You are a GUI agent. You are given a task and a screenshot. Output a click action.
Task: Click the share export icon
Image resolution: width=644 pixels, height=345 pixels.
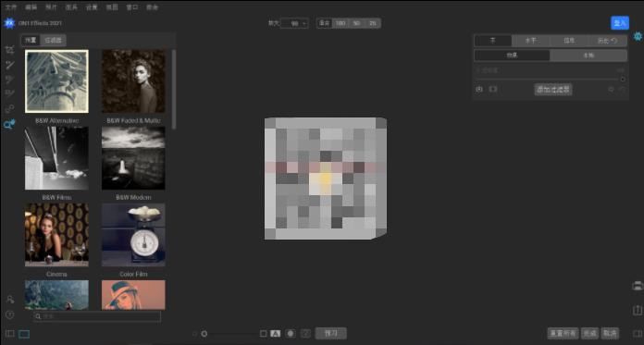pos(638,310)
